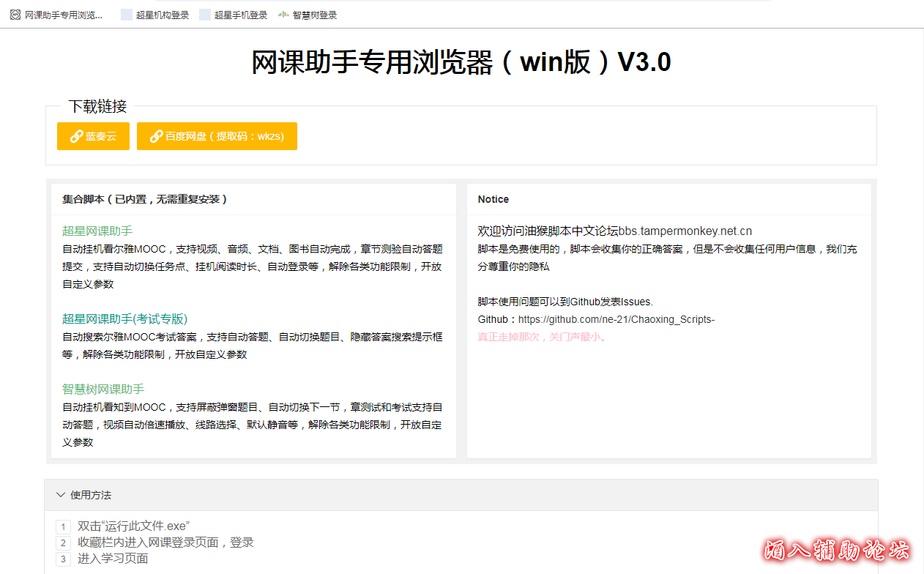Collapse the 使用方法 section chevron
This screenshot has width=924, height=574.
61,495
